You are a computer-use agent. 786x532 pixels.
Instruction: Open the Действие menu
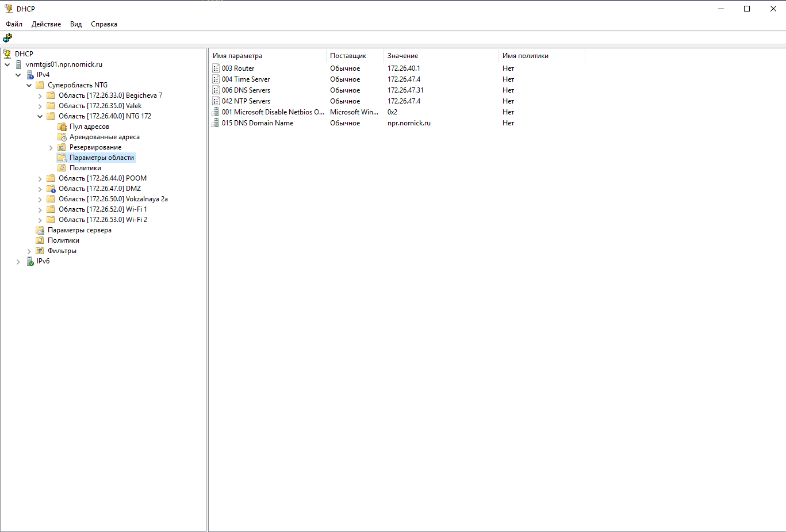[46, 24]
